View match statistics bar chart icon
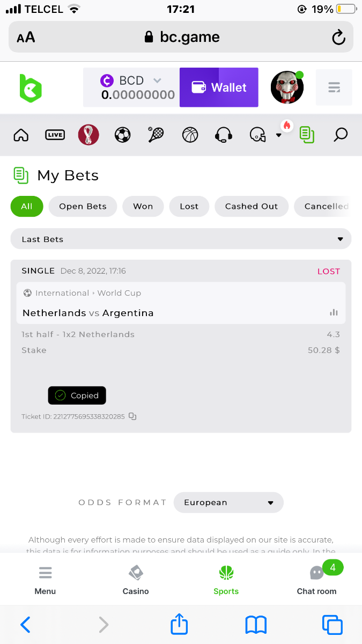The image size is (362, 644). pyautogui.click(x=334, y=312)
